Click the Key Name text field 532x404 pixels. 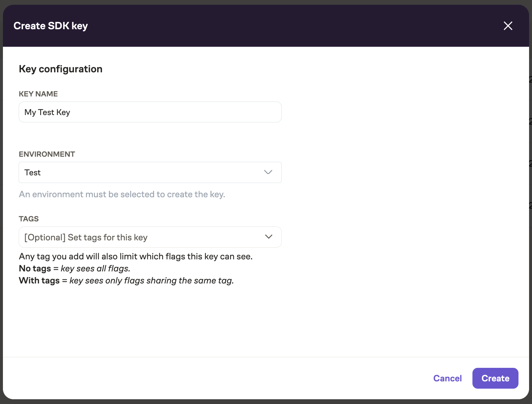[x=150, y=112]
